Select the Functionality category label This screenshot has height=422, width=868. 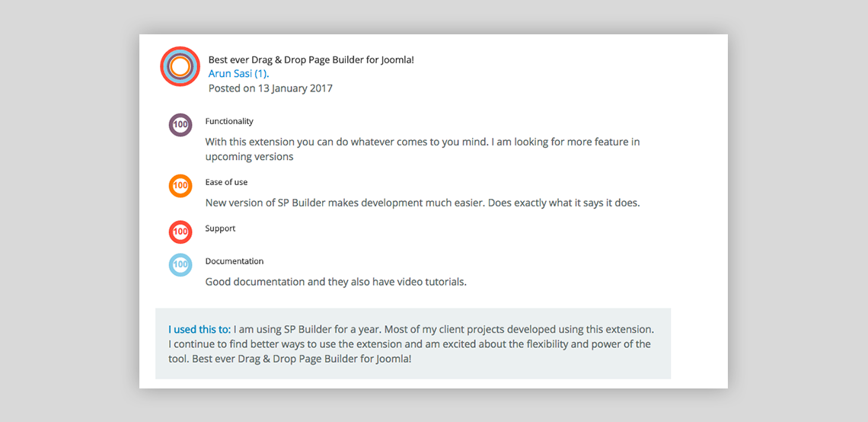229,121
